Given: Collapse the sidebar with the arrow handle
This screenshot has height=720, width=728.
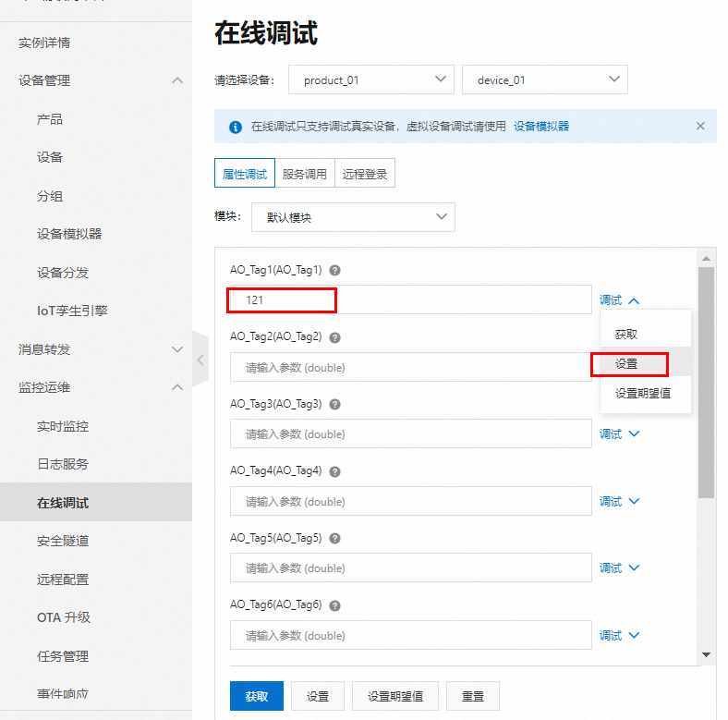Looking at the screenshot, I should pyautogui.click(x=200, y=360).
